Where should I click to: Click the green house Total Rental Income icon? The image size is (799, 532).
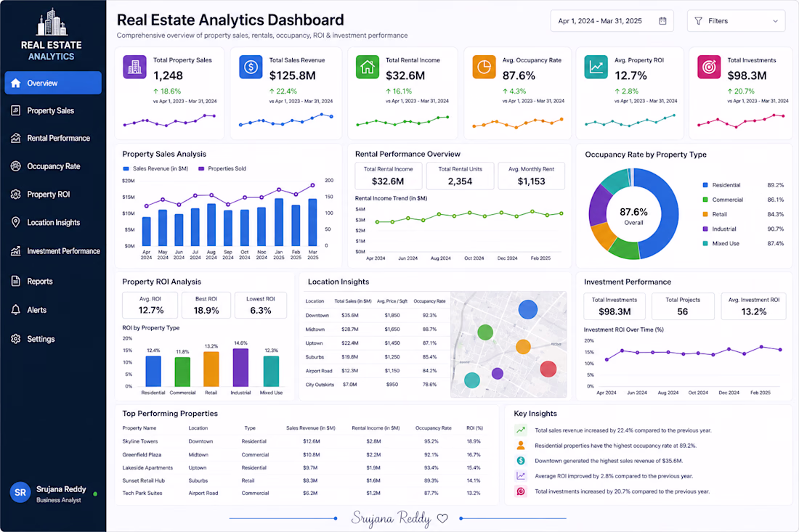point(368,67)
